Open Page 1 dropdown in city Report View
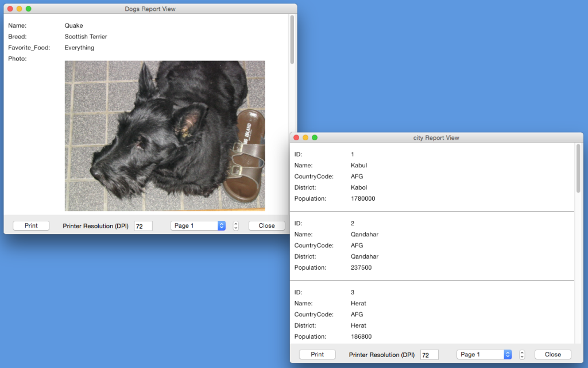This screenshot has height=368, width=588. point(483,355)
